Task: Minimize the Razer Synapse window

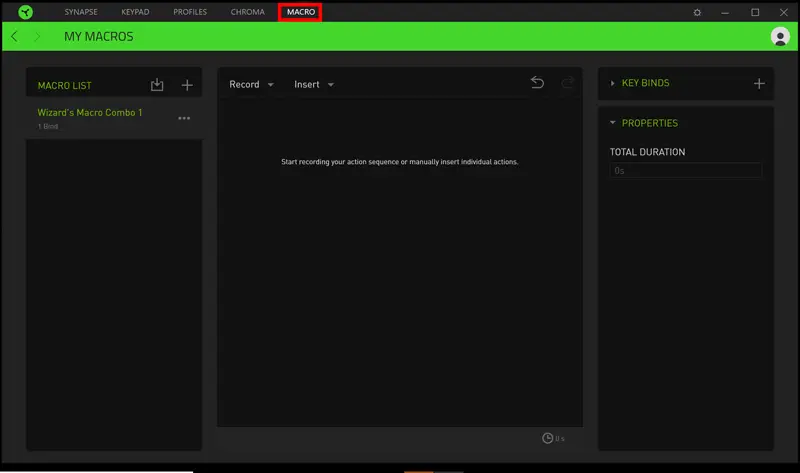Action: click(x=725, y=12)
